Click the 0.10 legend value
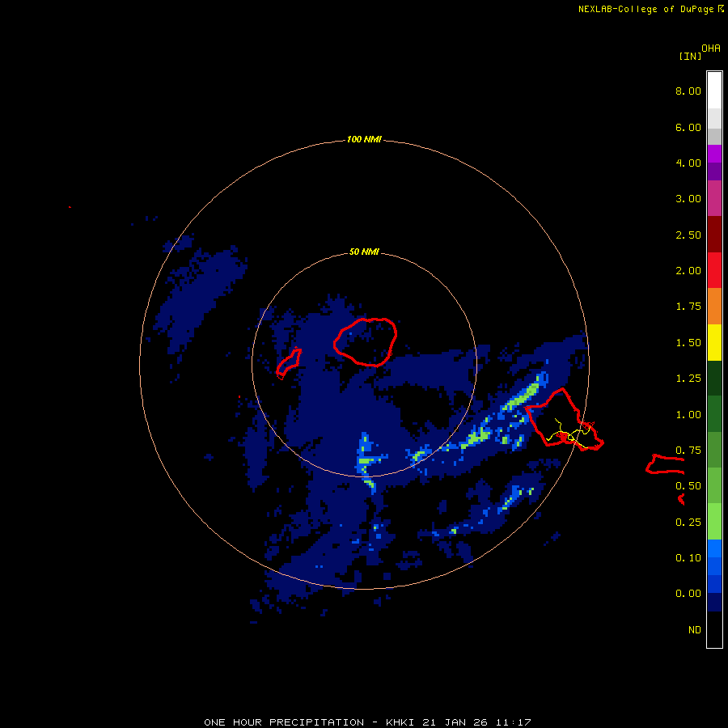Image resolution: width=728 pixels, height=728 pixels. [x=688, y=558]
